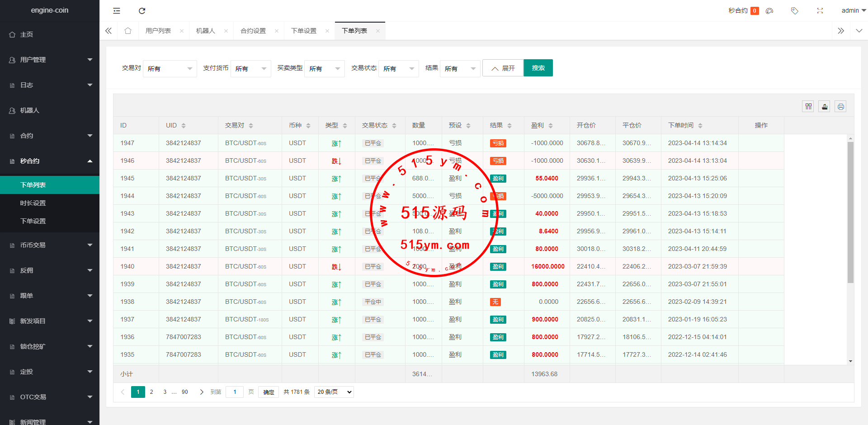This screenshot has height=425, width=868.
Task: Click the print table icon
Action: (840, 107)
